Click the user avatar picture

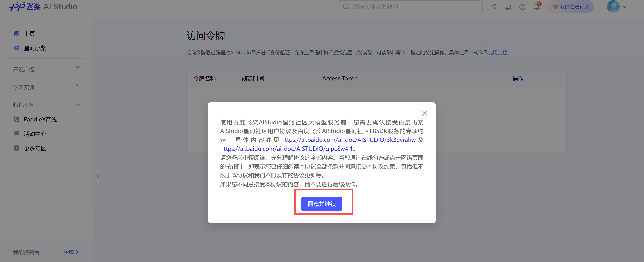(x=613, y=7)
